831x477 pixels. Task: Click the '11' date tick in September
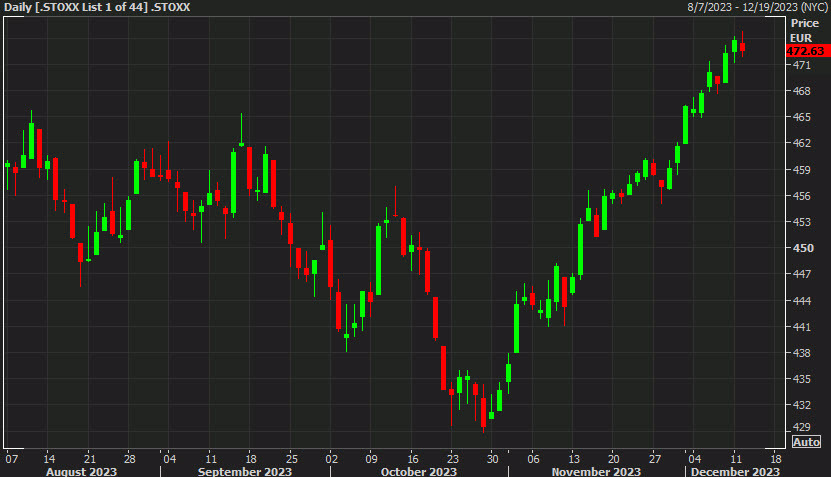[211, 459]
